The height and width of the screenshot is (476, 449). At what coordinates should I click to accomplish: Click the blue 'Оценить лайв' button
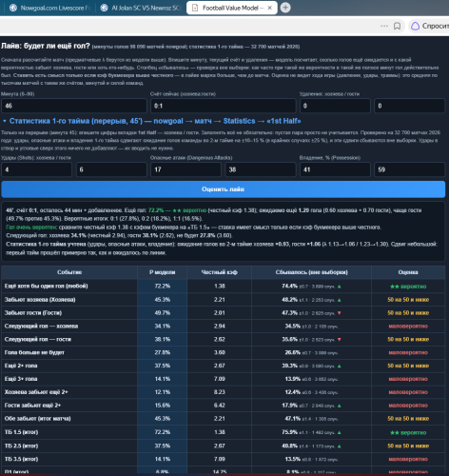click(x=223, y=189)
